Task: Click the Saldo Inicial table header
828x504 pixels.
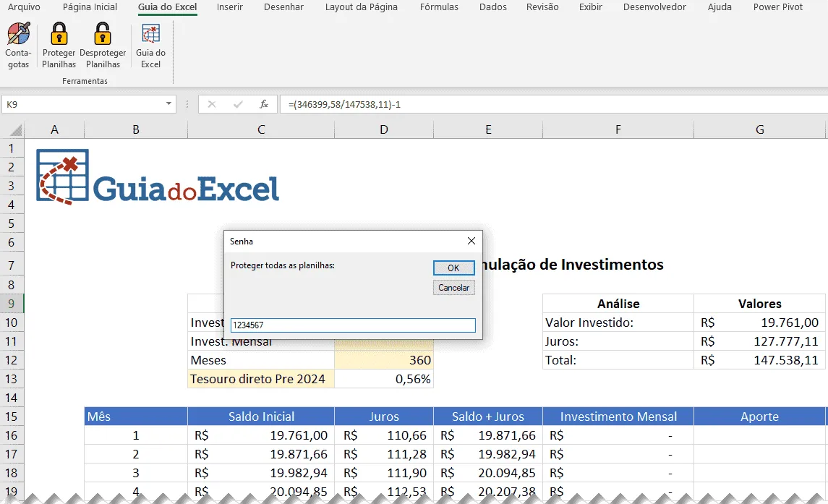Action: pos(261,417)
